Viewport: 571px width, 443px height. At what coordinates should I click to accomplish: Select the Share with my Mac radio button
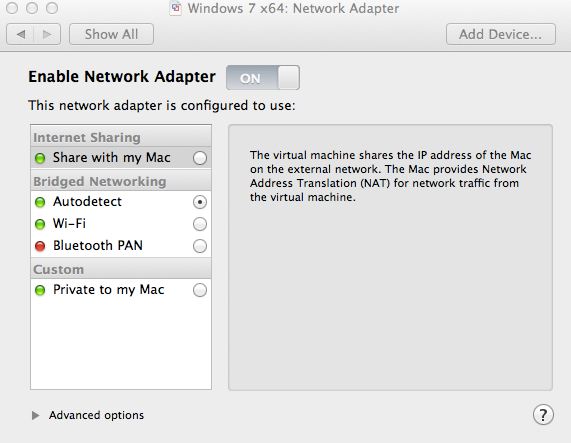pos(200,158)
